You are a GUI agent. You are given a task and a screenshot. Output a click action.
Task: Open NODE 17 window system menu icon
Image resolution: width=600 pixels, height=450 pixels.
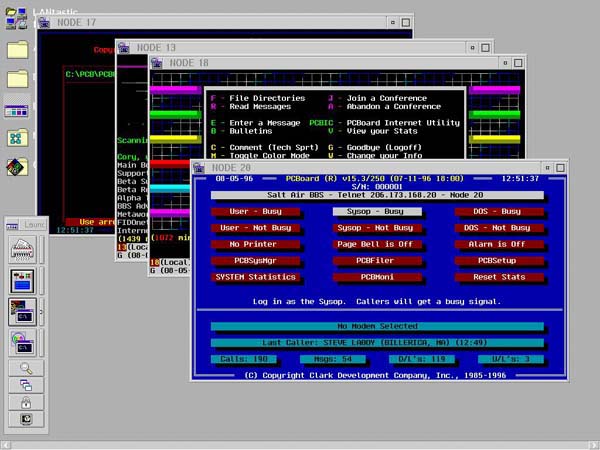pos(44,23)
